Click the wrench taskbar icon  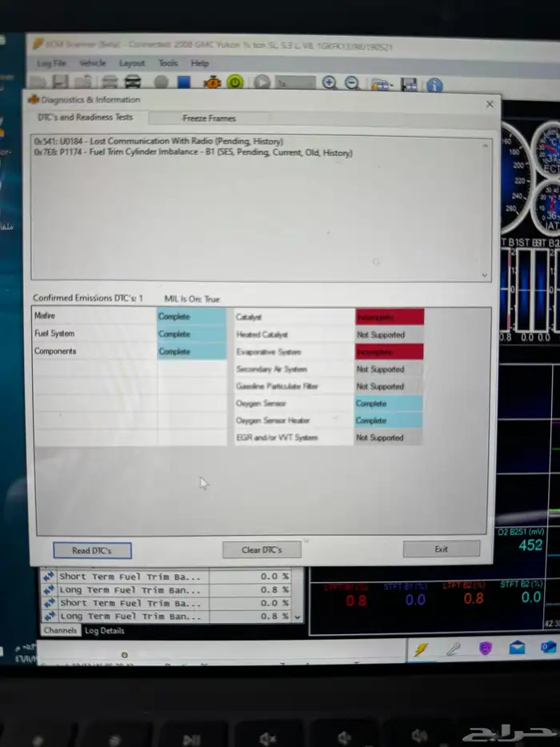454,649
